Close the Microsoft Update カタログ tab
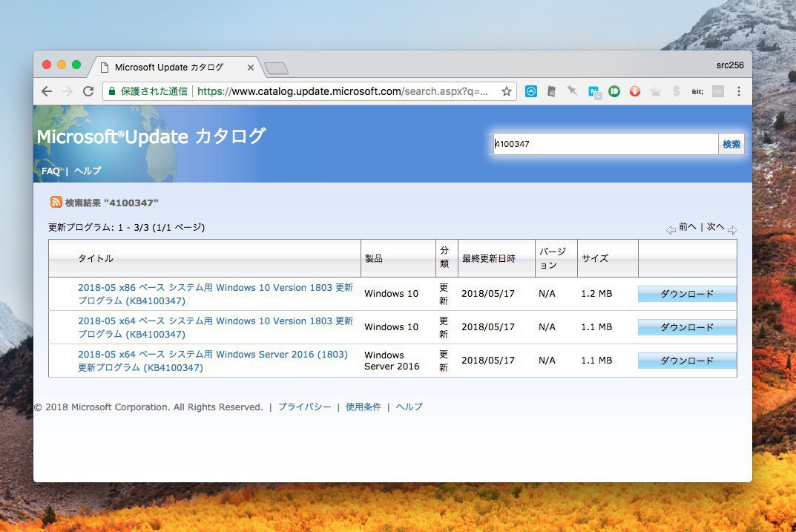This screenshot has width=796, height=532. pyautogui.click(x=250, y=67)
